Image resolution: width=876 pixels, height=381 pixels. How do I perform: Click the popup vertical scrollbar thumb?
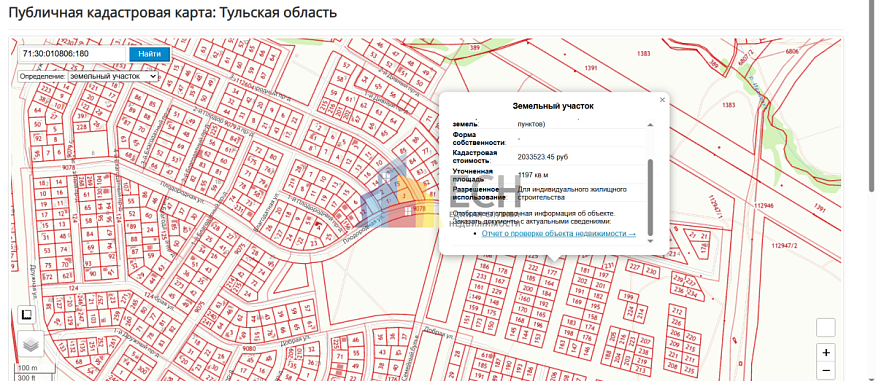click(650, 197)
